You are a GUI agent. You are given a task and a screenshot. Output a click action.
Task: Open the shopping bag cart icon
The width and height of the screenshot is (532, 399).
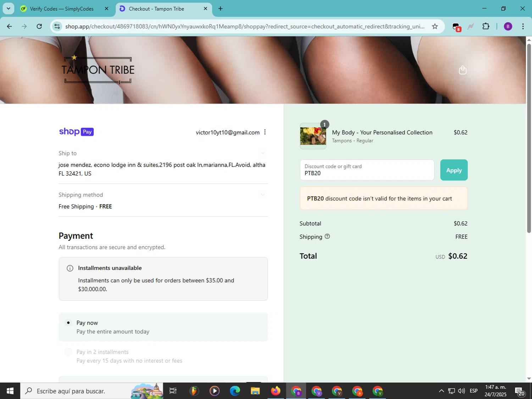coord(462,70)
